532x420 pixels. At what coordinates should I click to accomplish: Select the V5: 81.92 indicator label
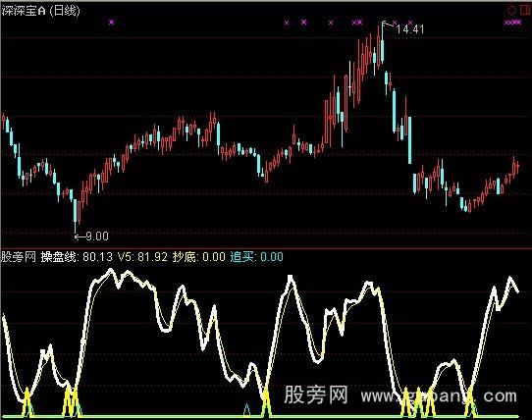point(142,257)
